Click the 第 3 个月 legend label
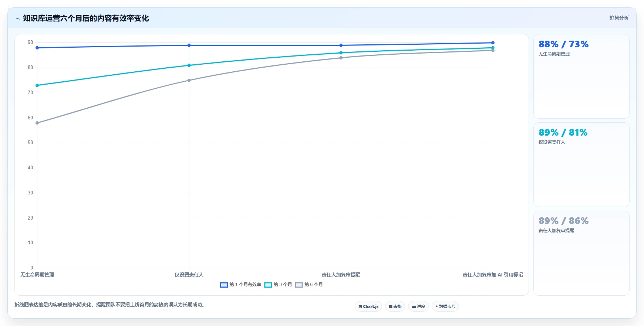This screenshot has height=326, width=644. (x=283, y=285)
